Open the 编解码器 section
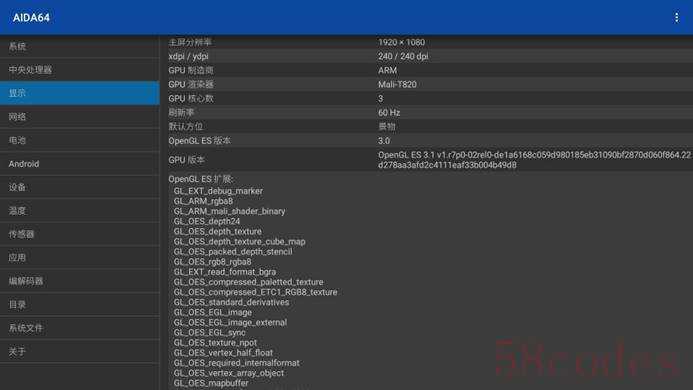 80,281
